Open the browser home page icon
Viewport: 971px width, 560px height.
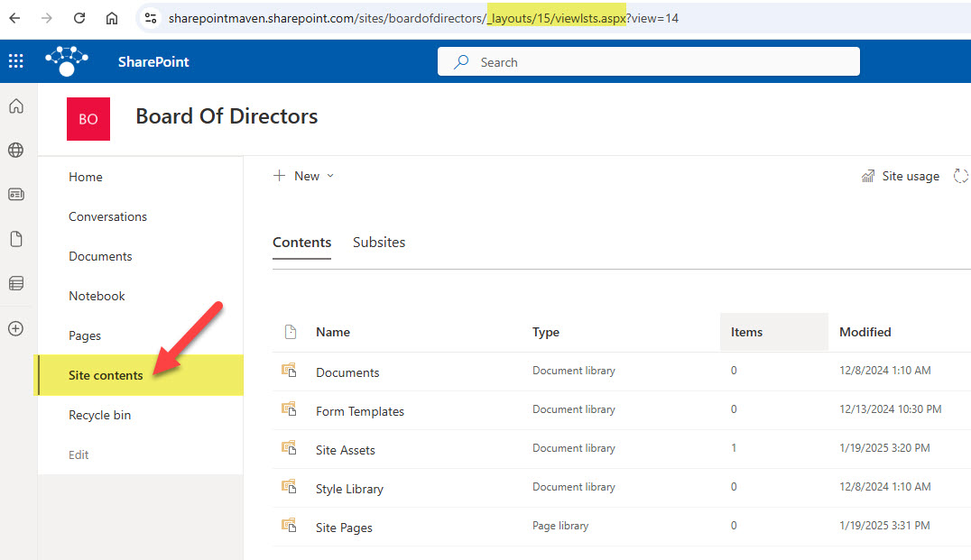click(x=112, y=18)
